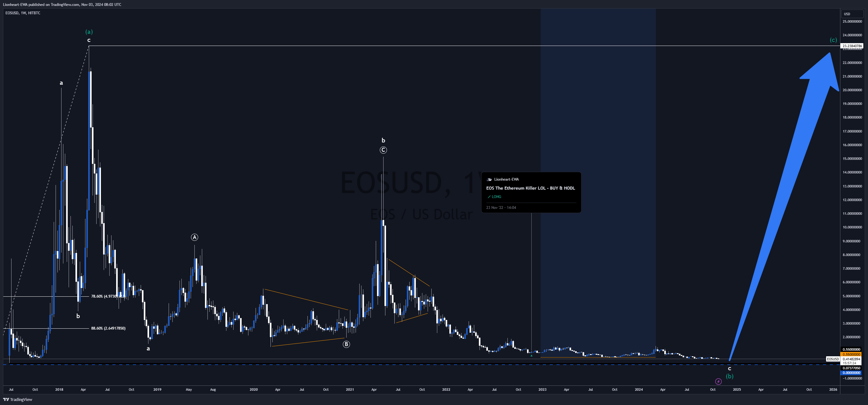Click the 25.00000000 price axis tick
This screenshot has height=405, width=868.
pyautogui.click(x=852, y=21)
